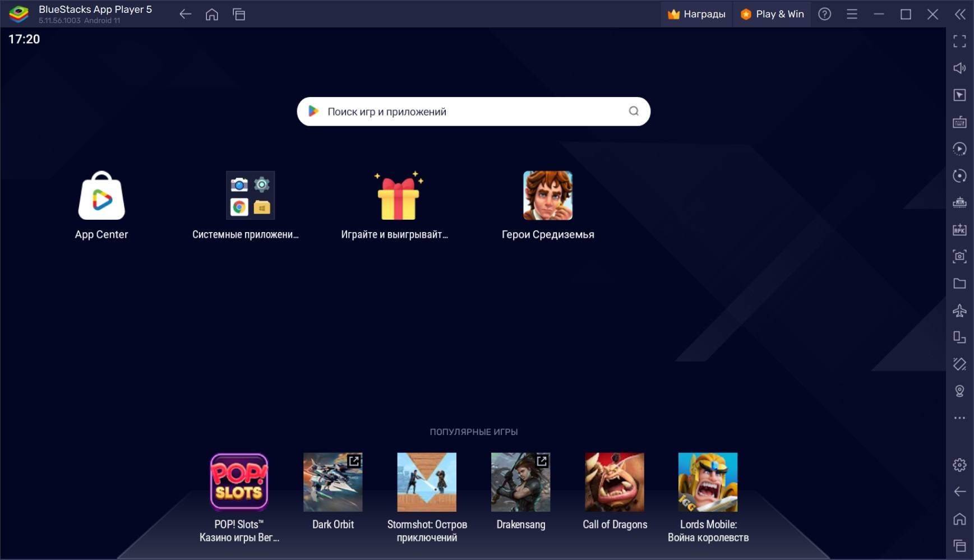
Task: Show more tools via three dots
Action: click(959, 418)
